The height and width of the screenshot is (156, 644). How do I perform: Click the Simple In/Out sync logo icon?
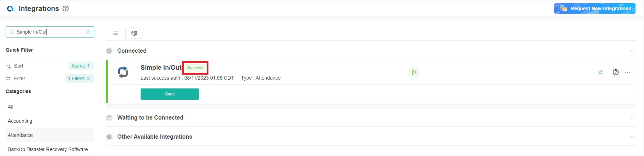point(123,72)
